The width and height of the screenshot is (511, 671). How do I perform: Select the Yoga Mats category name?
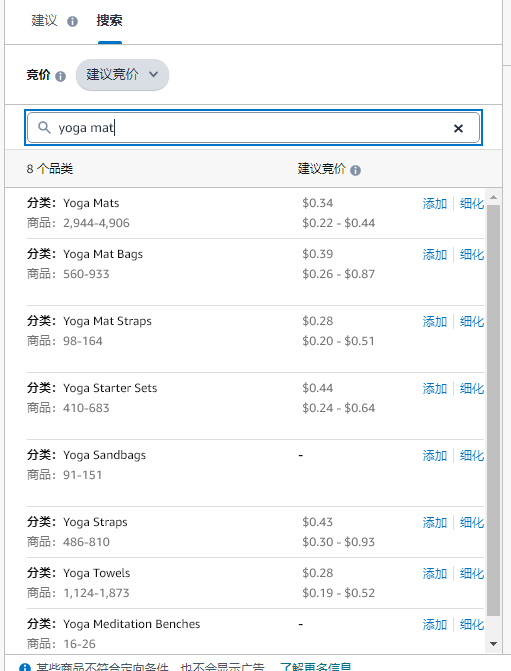tap(91, 203)
